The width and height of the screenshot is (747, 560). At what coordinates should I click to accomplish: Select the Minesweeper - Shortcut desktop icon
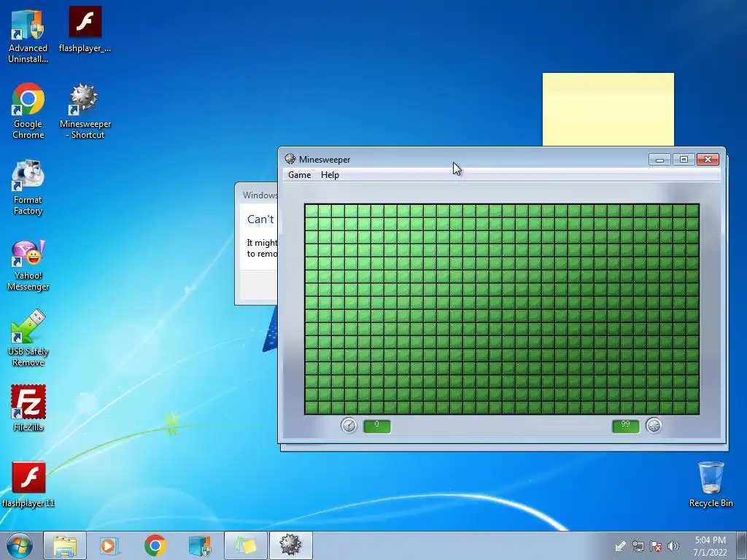click(85, 111)
